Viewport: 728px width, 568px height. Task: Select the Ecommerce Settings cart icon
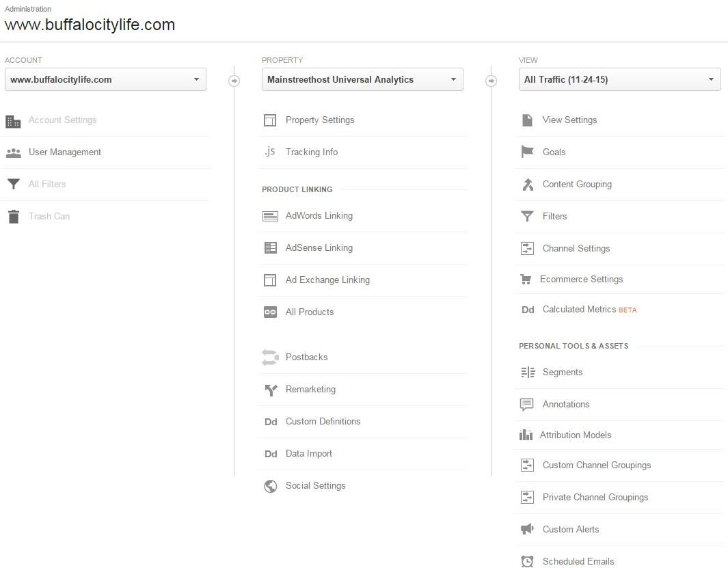tap(526, 279)
